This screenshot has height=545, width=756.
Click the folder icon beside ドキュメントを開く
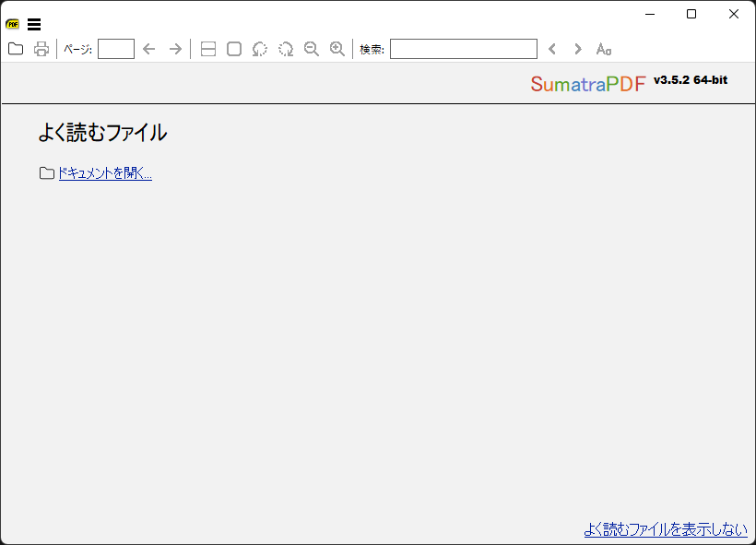point(47,173)
